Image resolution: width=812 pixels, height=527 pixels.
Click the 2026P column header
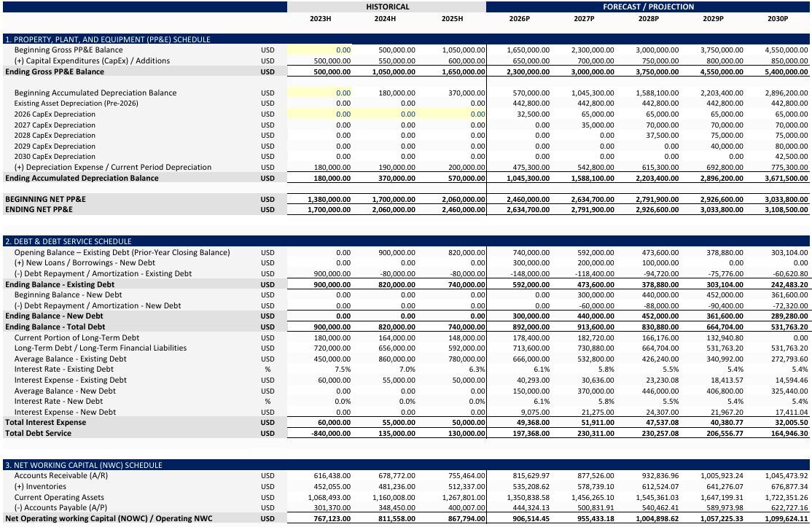pyautogui.click(x=520, y=19)
